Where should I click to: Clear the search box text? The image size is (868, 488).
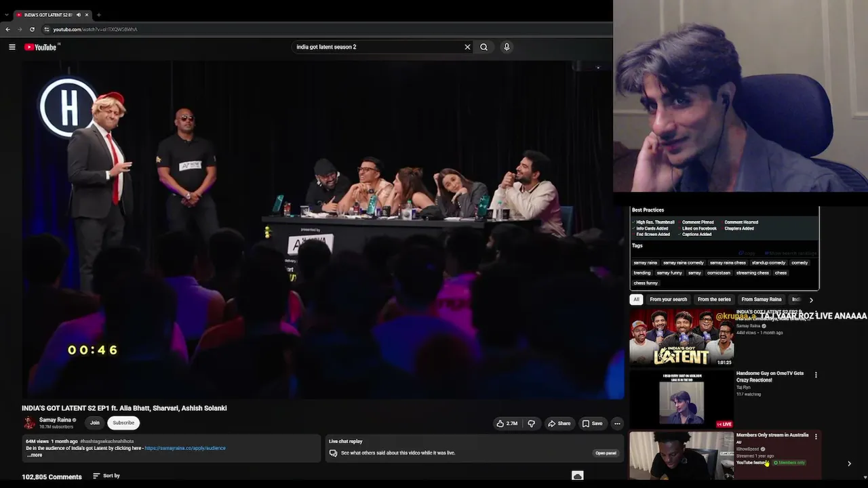click(x=467, y=47)
